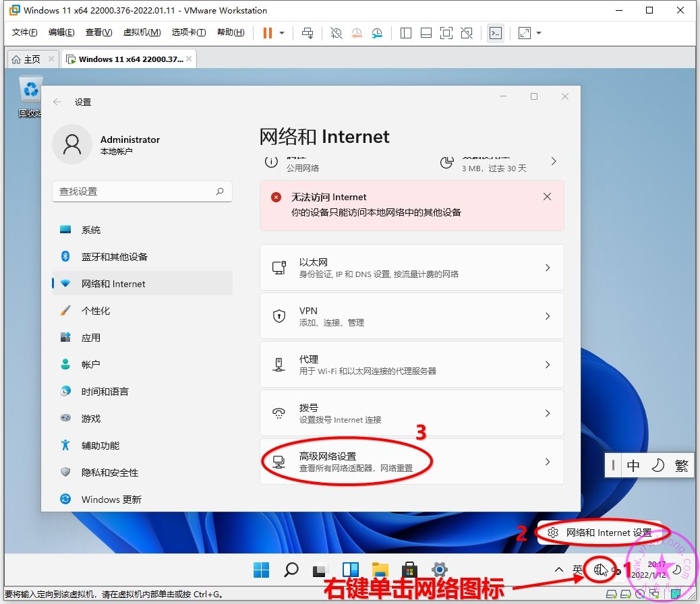Expand the VPN row chevron
The height and width of the screenshot is (604, 700).
pos(548,316)
